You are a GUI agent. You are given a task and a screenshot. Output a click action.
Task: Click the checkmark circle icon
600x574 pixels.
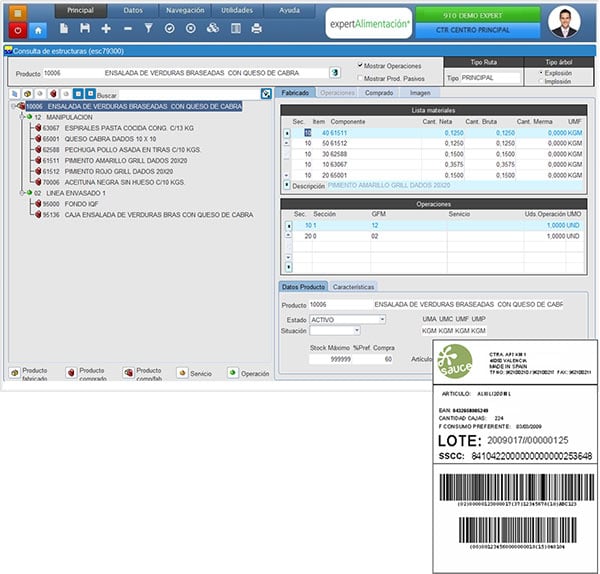(170, 28)
